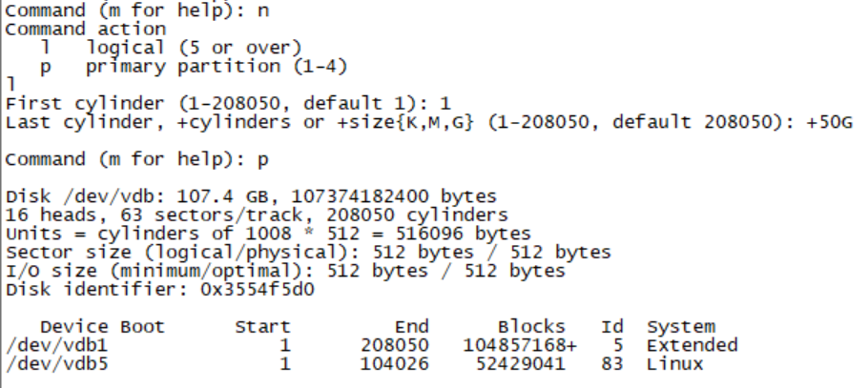
Task: Click the Linux system label
Action: tap(674, 364)
